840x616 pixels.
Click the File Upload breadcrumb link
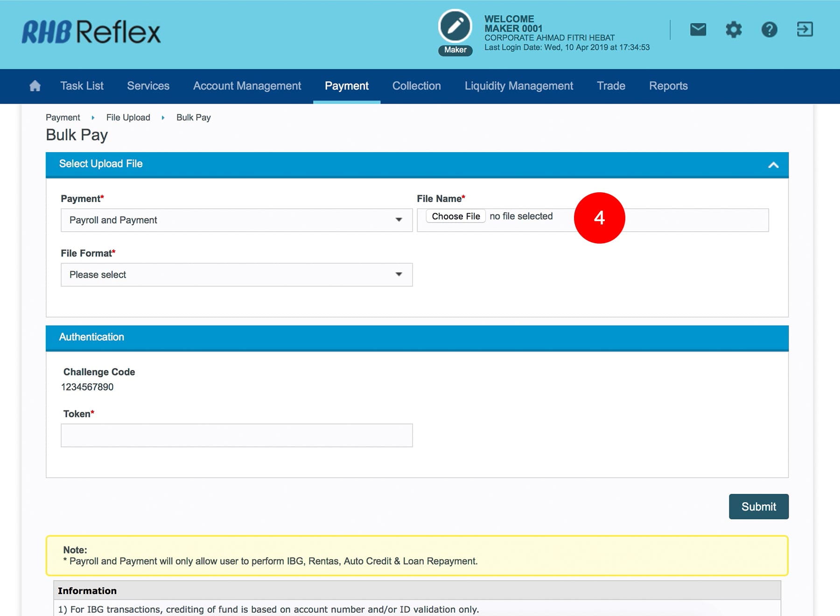(x=128, y=118)
